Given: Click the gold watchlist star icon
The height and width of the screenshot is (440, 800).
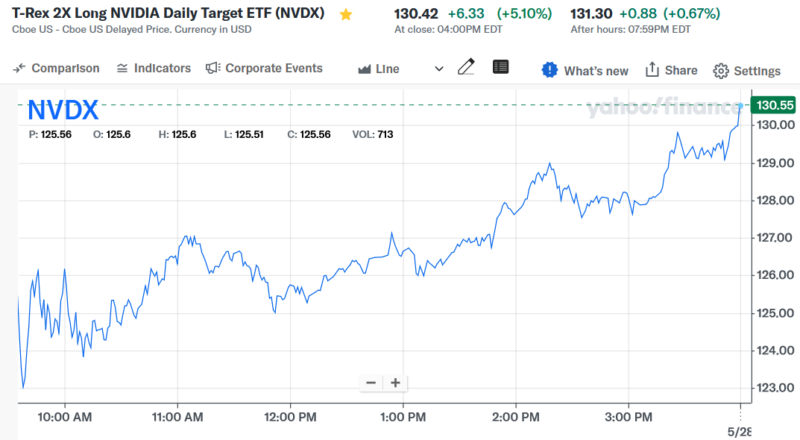Looking at the screenshot, I should (x=346, y=15).
